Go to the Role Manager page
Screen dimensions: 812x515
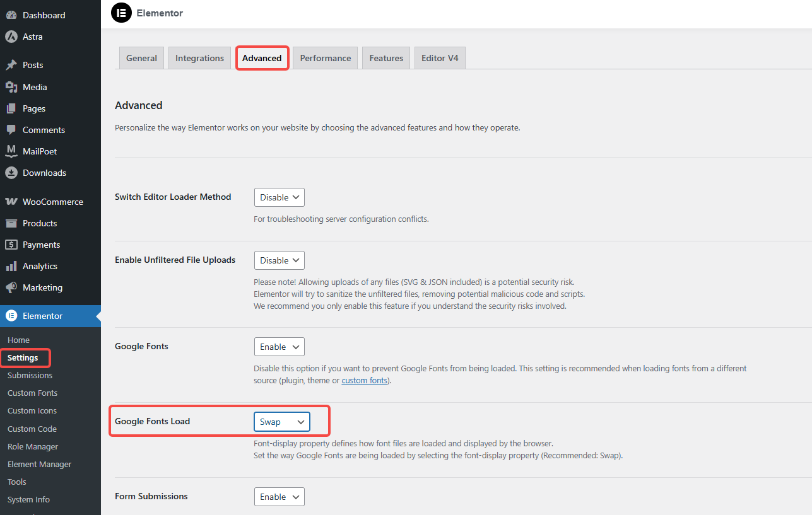32,446
